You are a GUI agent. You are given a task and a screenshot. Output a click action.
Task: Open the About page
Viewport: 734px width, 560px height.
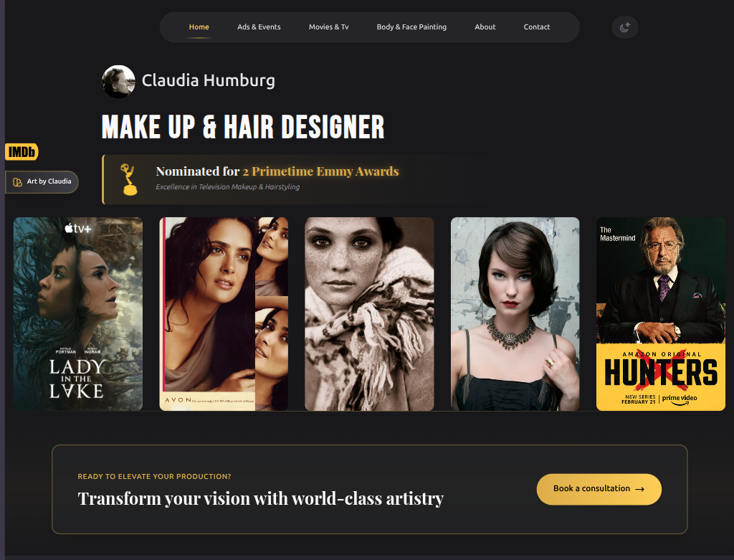485,27
